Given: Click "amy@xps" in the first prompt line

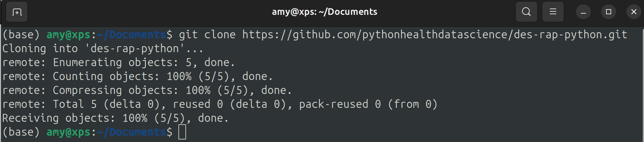Looking at the screenshot, I should (x=69, y=34).
